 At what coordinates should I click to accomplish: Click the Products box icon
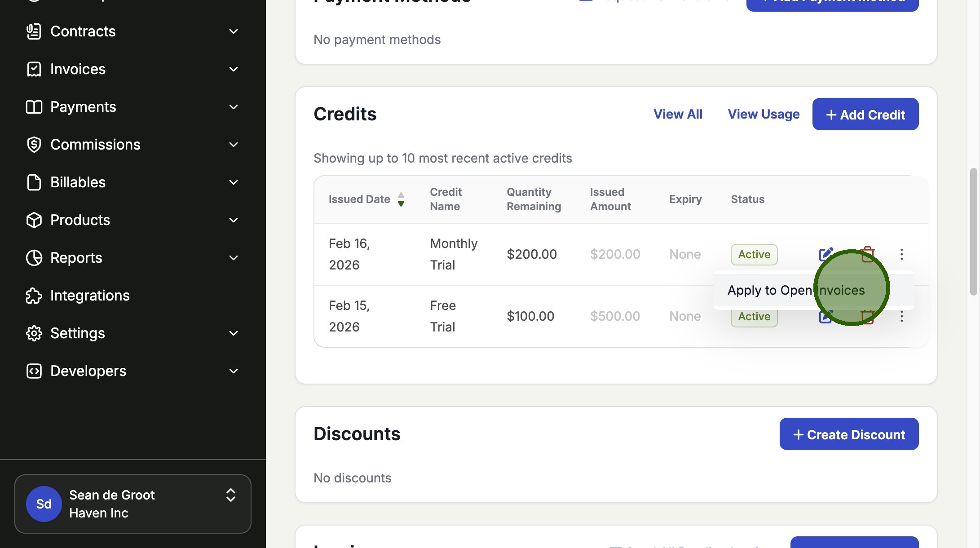click(x=34, y=220)
